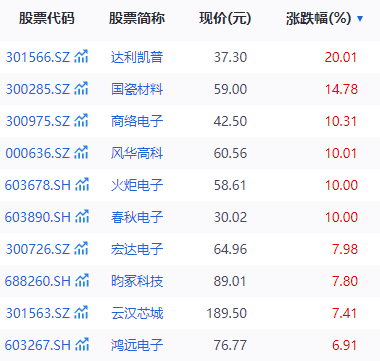Screen dimensions: 380x361
Task: Open stock name 商络电子
Action: [137, 121]
